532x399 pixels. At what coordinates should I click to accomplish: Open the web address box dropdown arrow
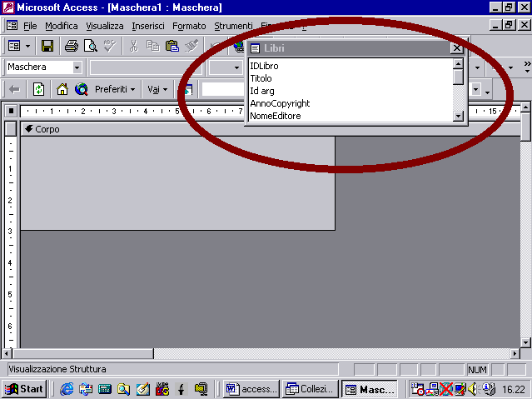476,90
